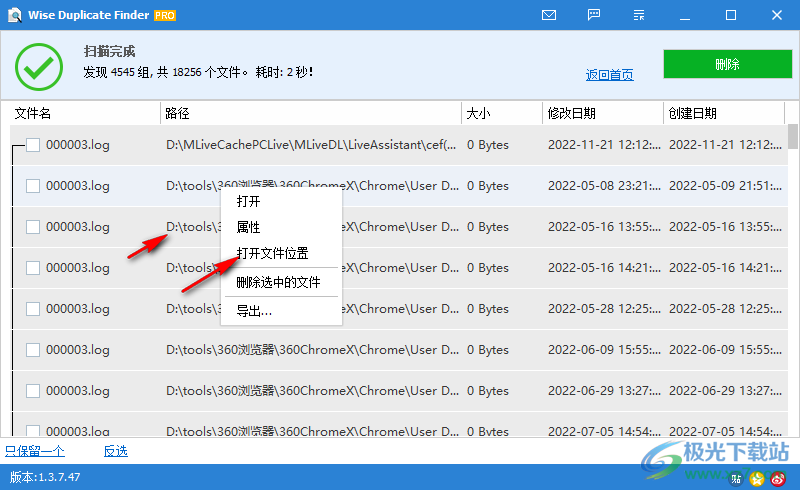The image size is (800, 490).
Task: Sort by the 创建日期 column header
Action: pos(723,113)
